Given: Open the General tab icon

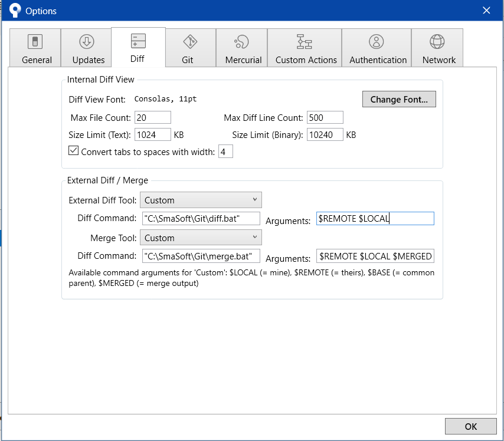Looking at the screenshot, I should (x=35, y=42).
